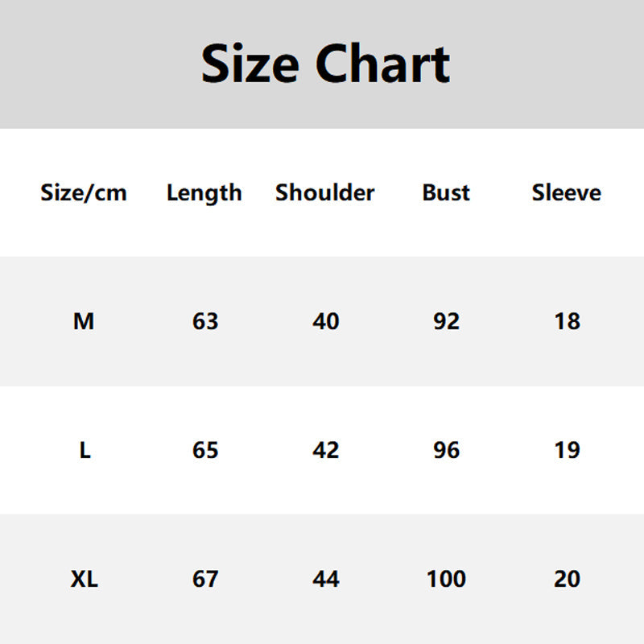Select length value 65 in the L row
This screenshot has height=644, width=644.
coord(205,451)
